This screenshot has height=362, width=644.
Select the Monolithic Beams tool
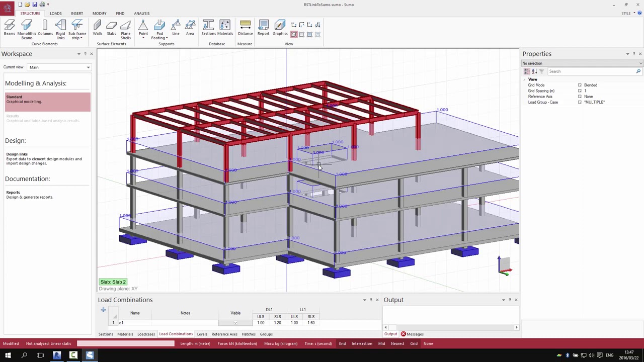pos(27,30)
